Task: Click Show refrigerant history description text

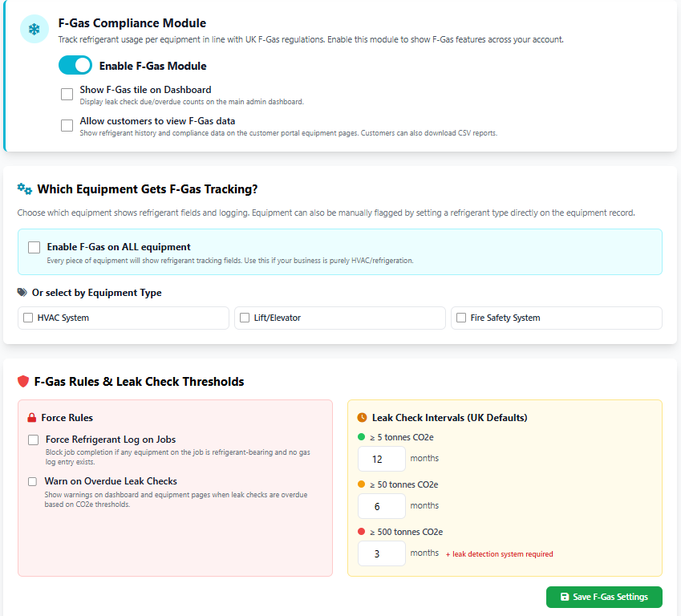Action: (289, 133)
